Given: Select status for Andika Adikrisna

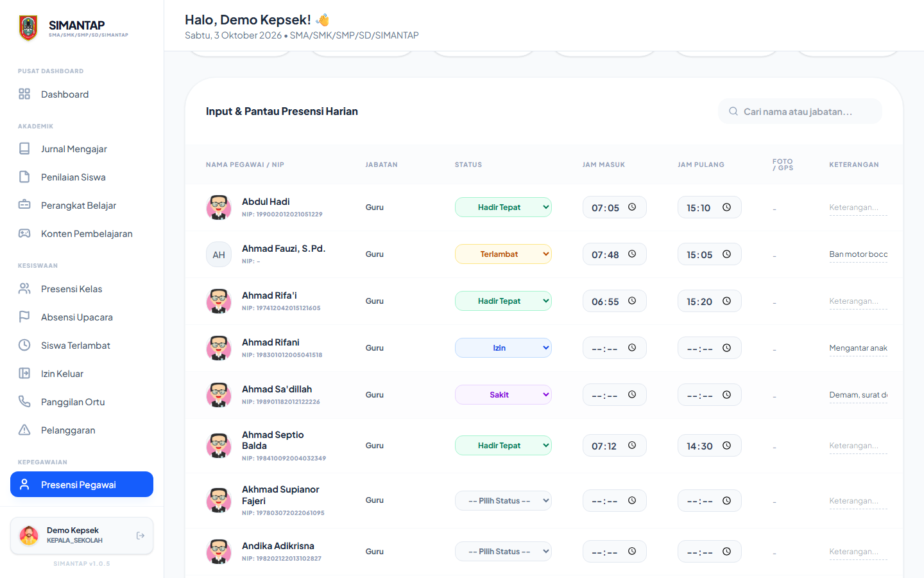Looking at the screenshot, I should pyautogui.click(x=503, y=551).
